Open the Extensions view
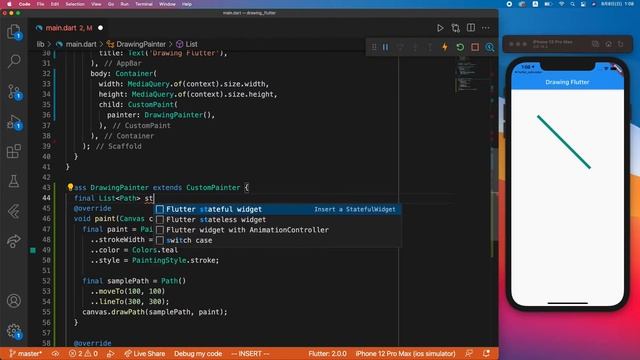 pos(13,151)
